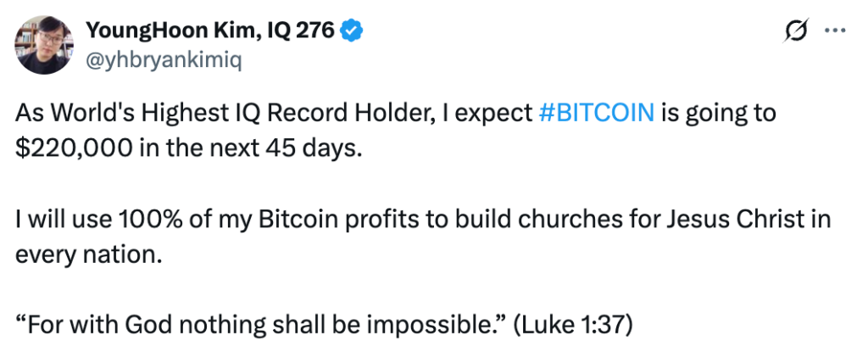Image resolution: width=868 pixels, height=352 pixels.
Task: Open the three-dot More options menu
Action: pos(835,31)
